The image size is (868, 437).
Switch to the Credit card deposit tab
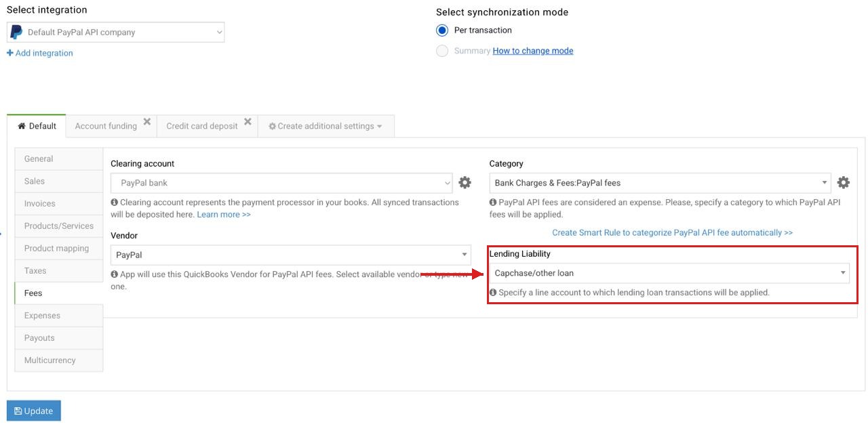(x=202, y=126)
